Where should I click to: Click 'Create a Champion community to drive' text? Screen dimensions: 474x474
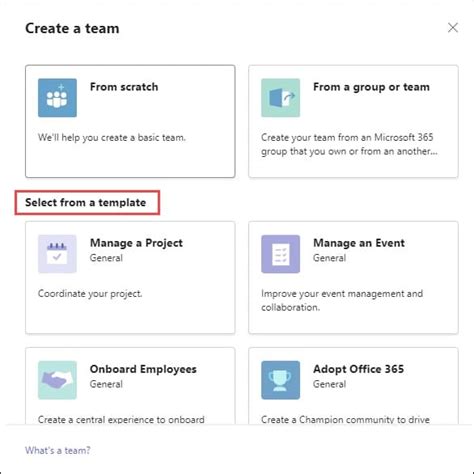pos(345,419)
